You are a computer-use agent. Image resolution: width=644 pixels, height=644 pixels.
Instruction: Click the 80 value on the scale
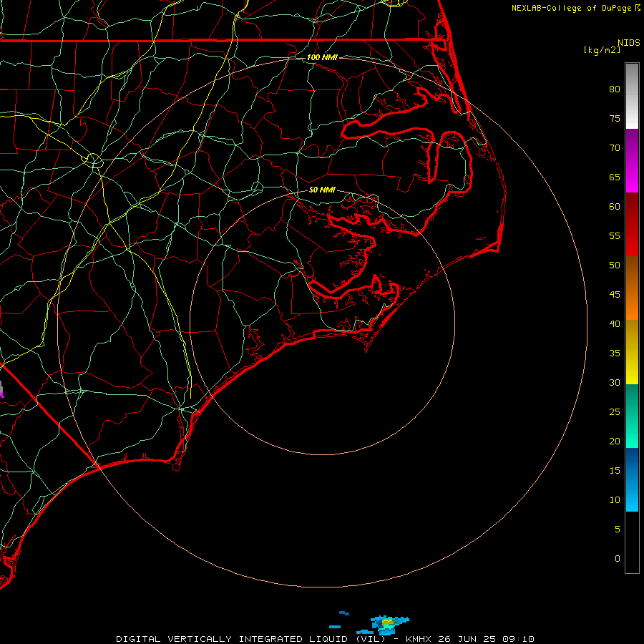(615, 89)
